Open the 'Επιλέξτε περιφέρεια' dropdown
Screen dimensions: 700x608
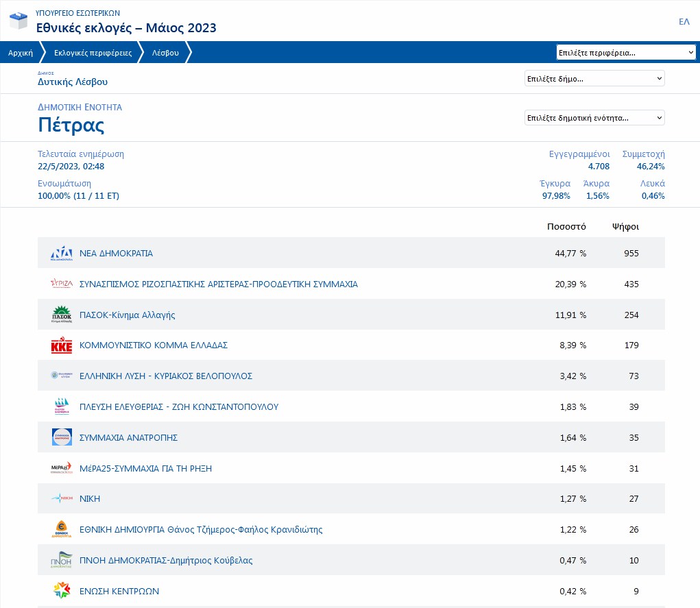tap(626, 52)
